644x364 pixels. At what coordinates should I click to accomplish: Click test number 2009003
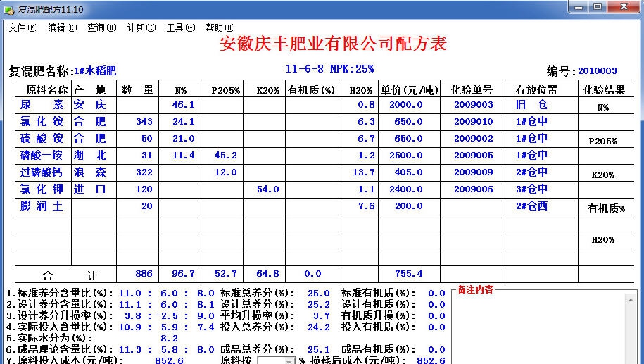[473, 105]
